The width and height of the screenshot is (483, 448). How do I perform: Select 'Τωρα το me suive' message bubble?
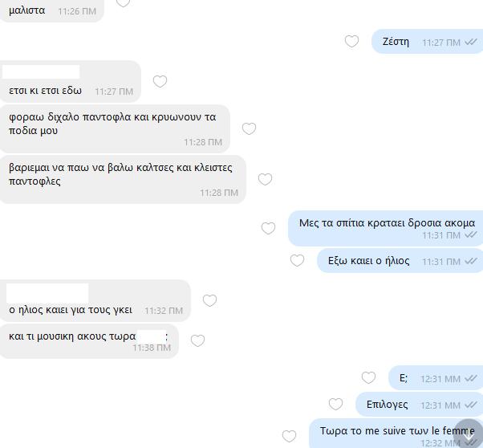pos(396,434)
